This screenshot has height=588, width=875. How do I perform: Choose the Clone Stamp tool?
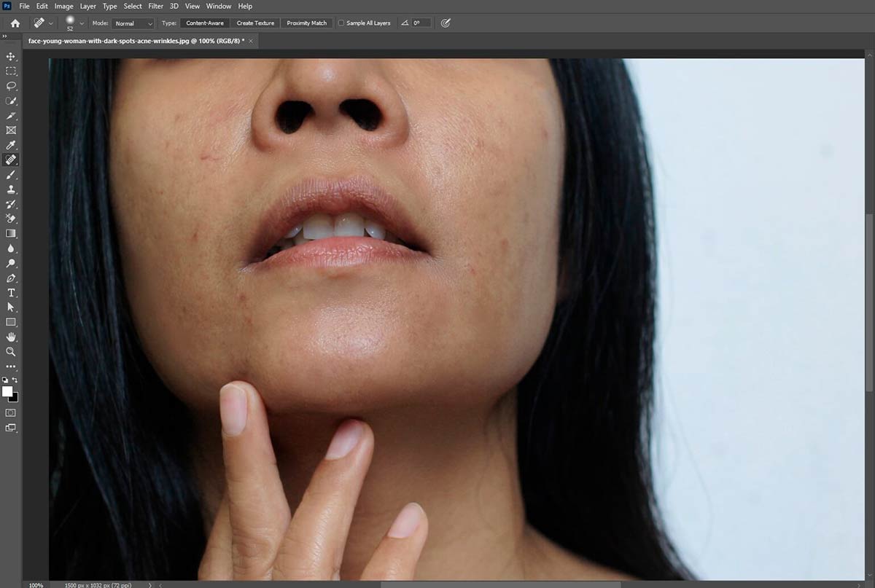tap(11, 189)
